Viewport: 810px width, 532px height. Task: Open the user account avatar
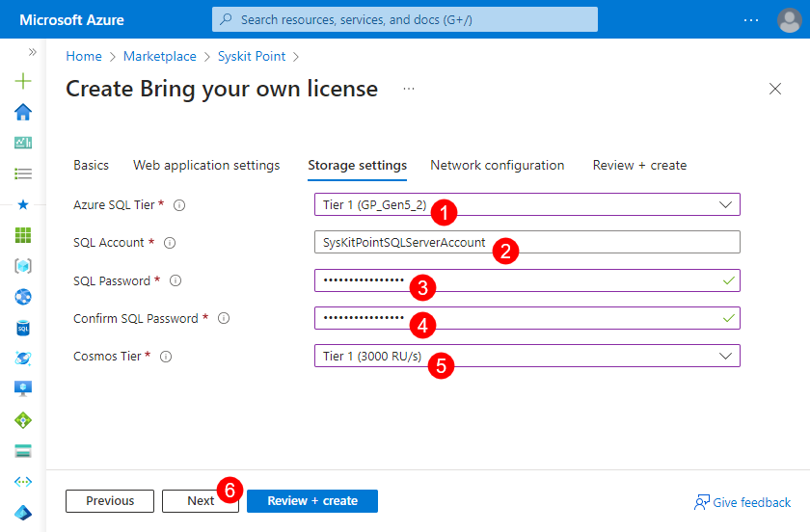tap(790, 20)
